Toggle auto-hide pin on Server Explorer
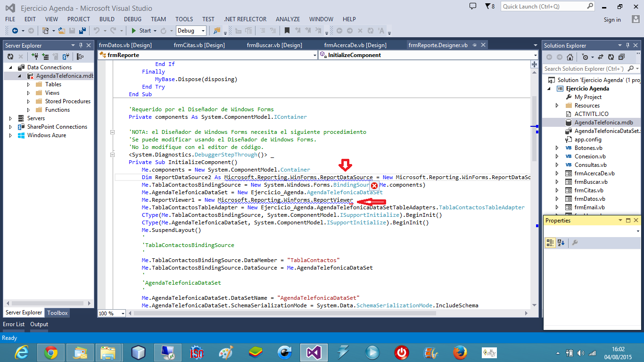 (x=81, y=45)
